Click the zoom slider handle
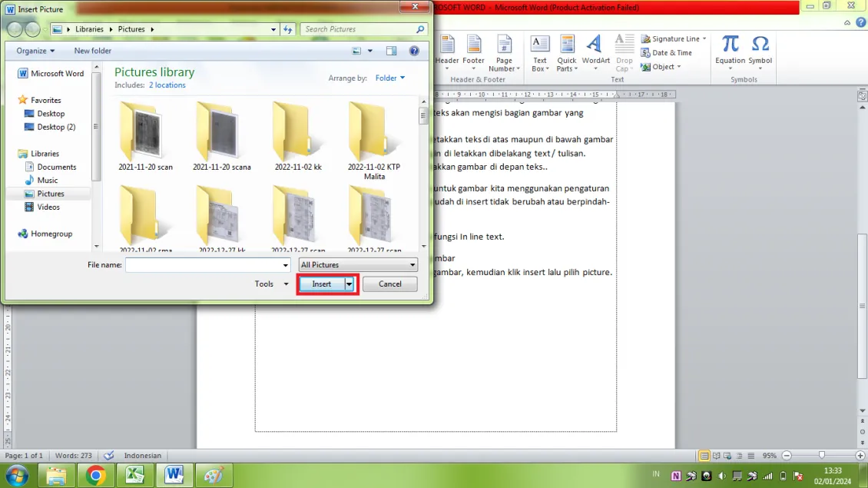This screenshot has height=488, width=868. (x=822, y=455)
